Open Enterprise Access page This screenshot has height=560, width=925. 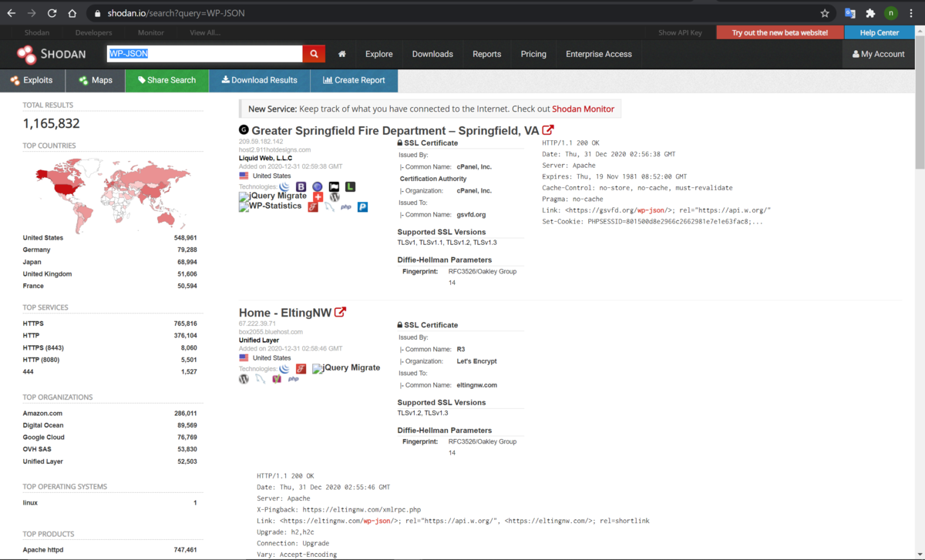click(599, 54)
